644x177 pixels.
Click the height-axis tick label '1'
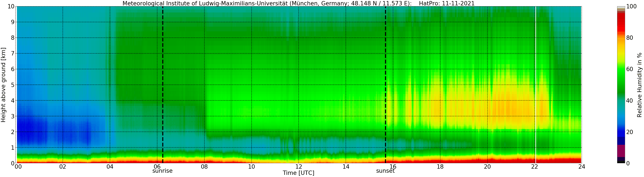12,148
